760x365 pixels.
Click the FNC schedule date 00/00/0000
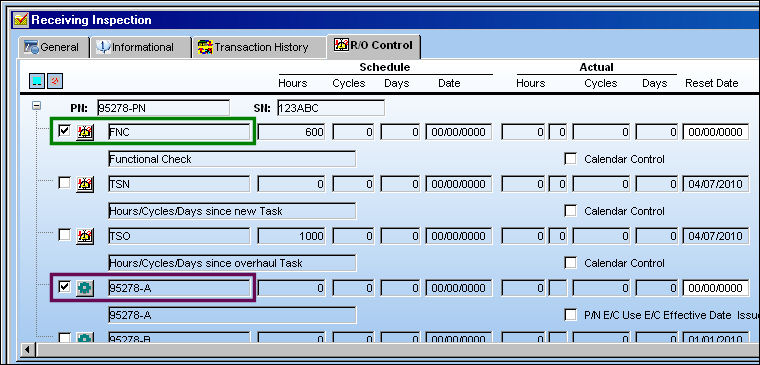(459, 132)
